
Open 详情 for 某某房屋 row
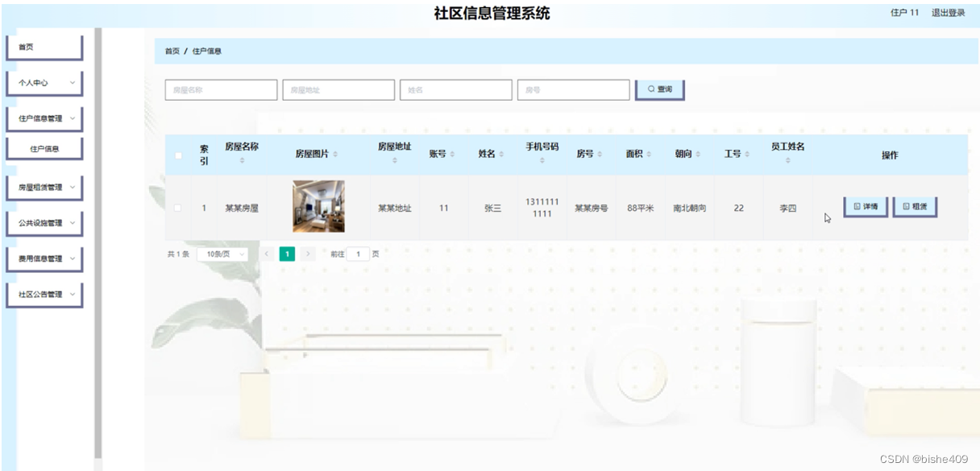click(866, 207)
